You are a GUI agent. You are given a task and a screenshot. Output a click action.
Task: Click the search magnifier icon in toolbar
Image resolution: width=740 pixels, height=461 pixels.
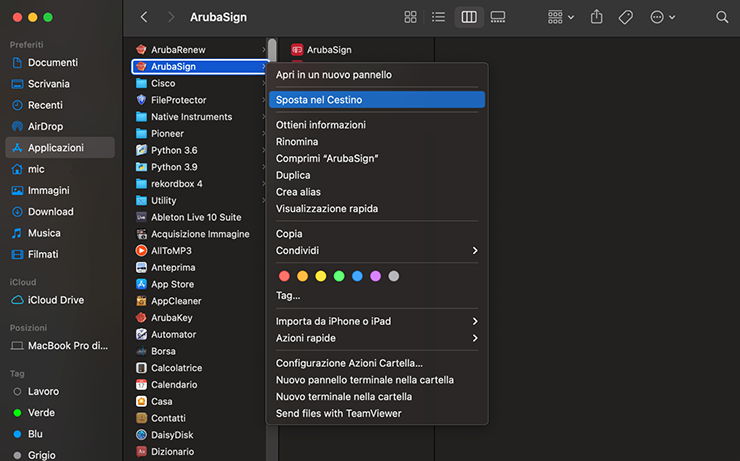(x=722, y=17)
